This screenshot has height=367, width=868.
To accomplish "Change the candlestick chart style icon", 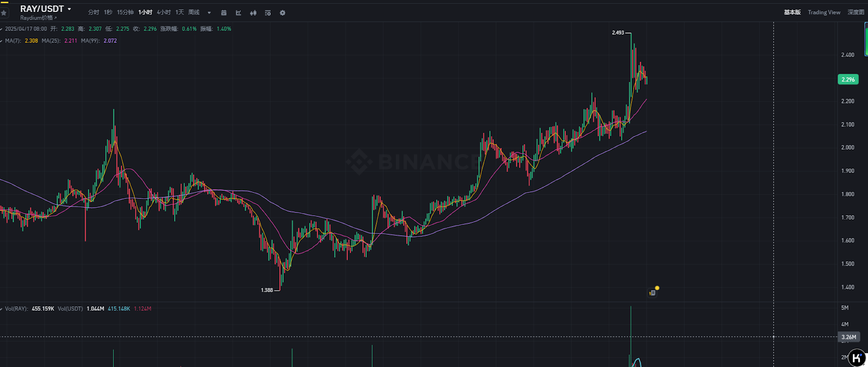I will coord(253,12).
